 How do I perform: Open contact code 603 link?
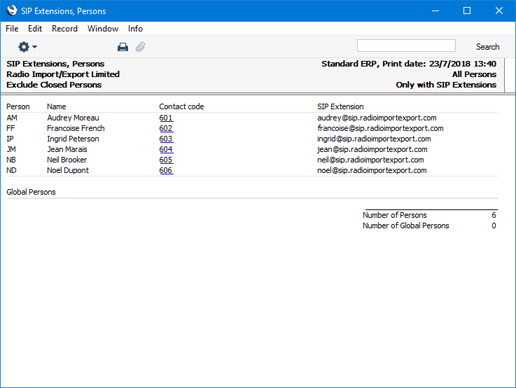coord(166,139)
